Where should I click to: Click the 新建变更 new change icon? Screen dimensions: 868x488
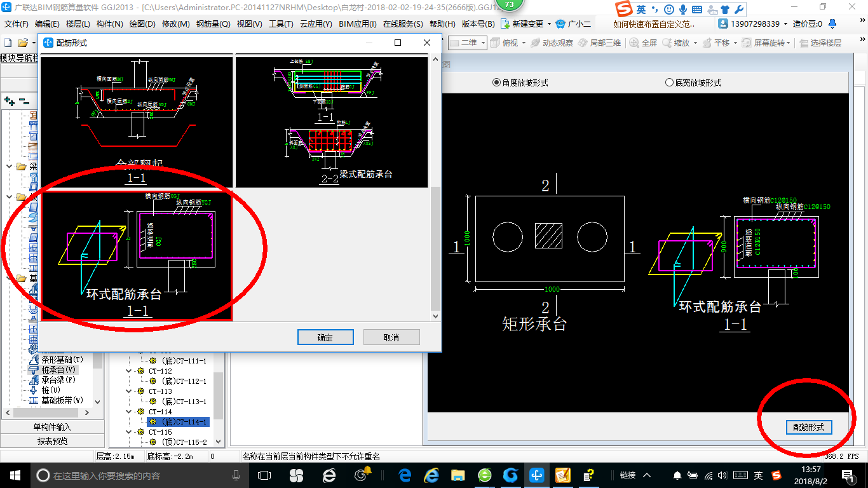(x=506, y=24)
